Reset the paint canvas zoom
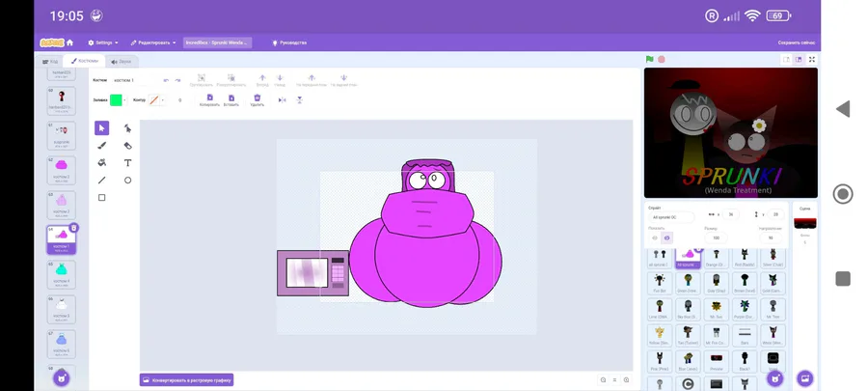The image size is (868, 391). 614,380
